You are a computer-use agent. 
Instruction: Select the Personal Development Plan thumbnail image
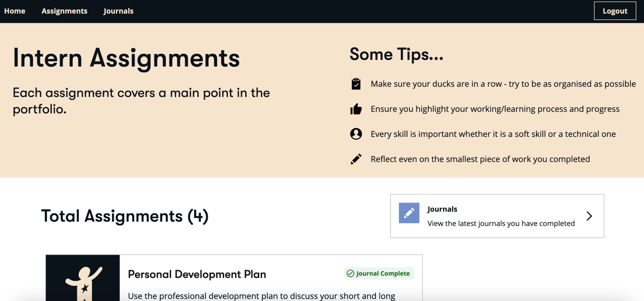click(83, 278)
